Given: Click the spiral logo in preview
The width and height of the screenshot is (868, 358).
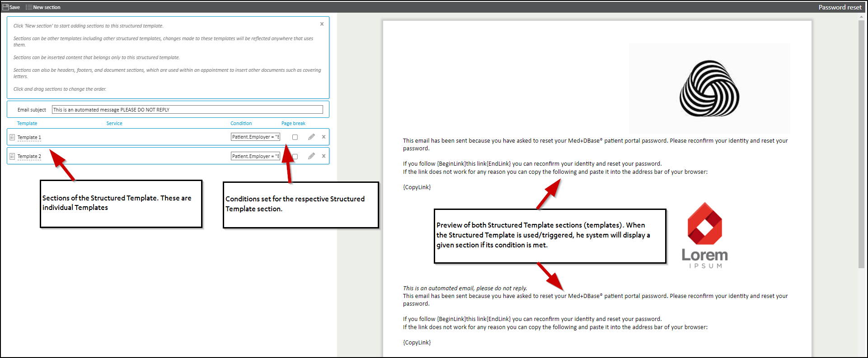Looking at the screenshot, I should (x=709, y=88).
